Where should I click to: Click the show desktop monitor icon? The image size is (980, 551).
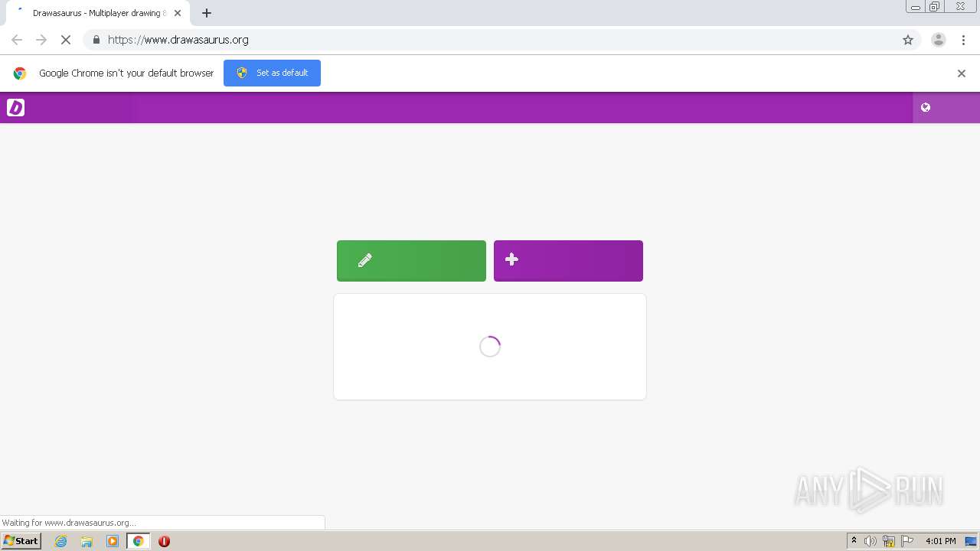971,541
